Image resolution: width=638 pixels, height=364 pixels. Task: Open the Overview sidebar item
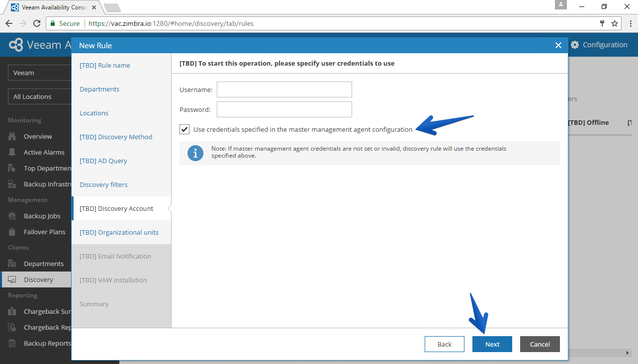[38, 137]
